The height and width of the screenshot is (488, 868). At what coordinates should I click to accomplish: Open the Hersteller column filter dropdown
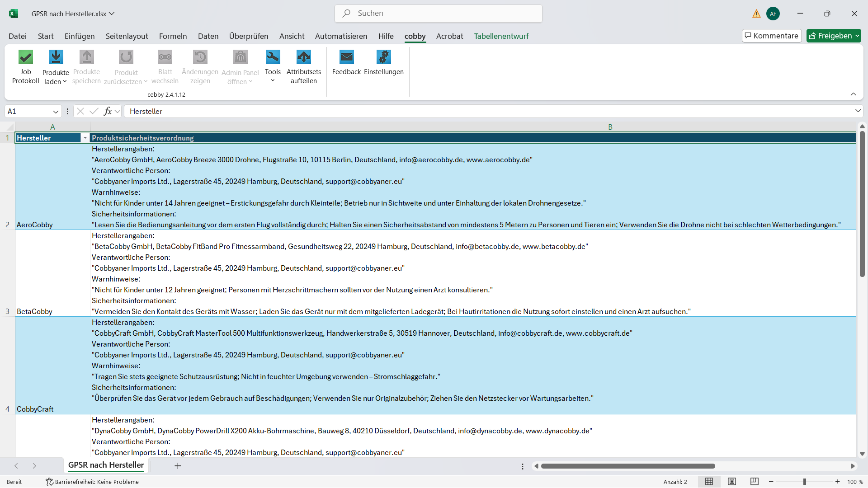coord(85,138)
